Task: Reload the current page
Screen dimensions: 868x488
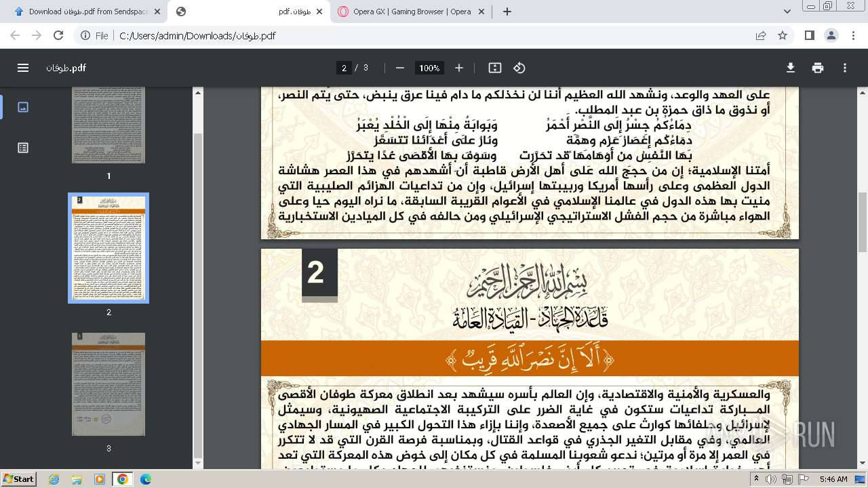Action: (58, 36)
